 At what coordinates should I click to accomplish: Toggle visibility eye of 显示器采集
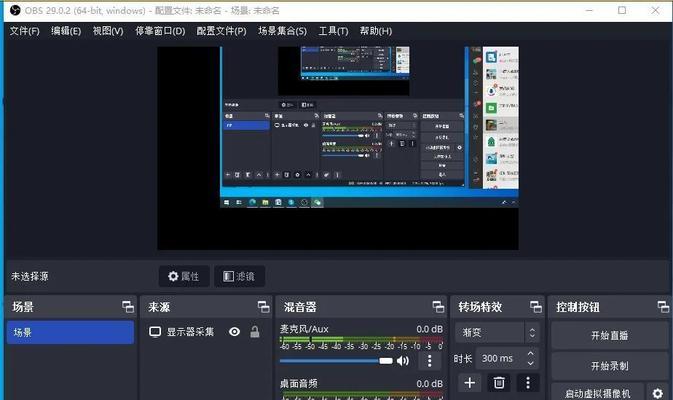click(x=234, y=332)
